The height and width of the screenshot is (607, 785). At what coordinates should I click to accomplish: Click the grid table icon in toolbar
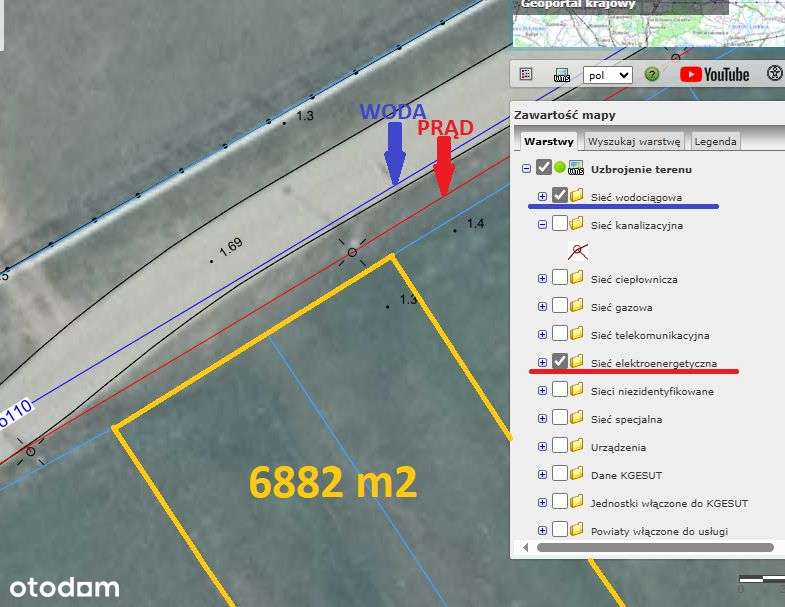point(526,74)
